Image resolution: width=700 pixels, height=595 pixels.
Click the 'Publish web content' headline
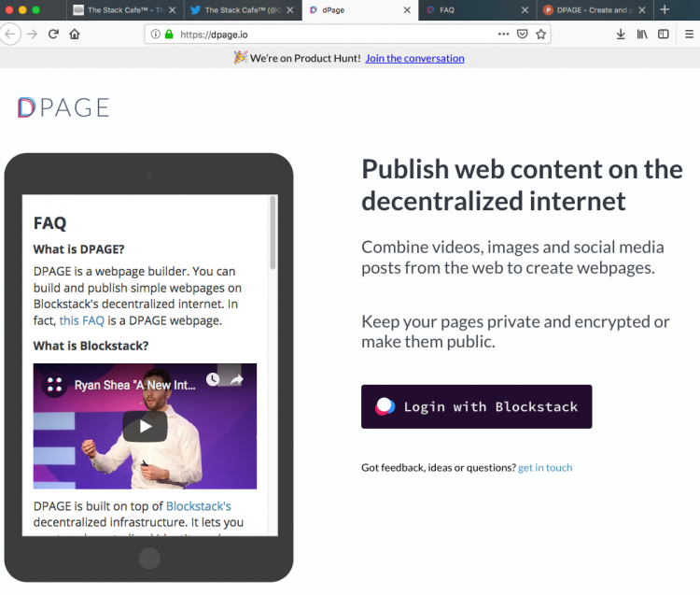(x=522, y=185)
